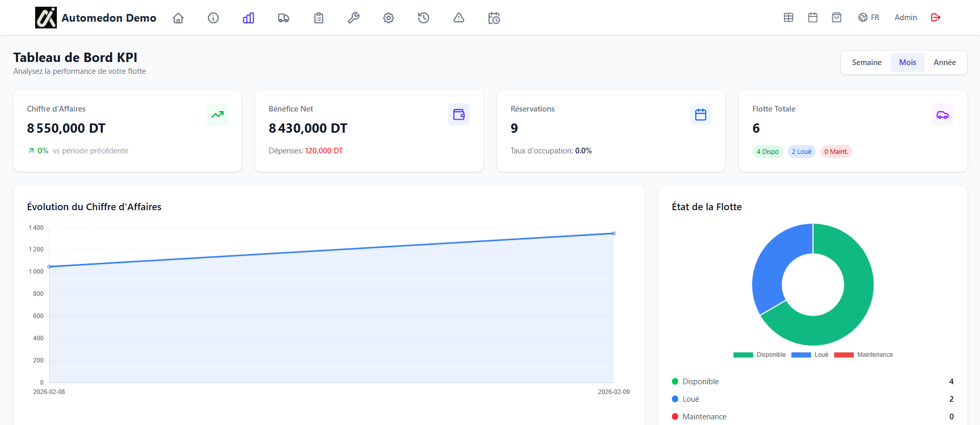The height and width of the screenshot is (425, 980).
Task: Click the Loué row in fleet list
Action: 813,399
